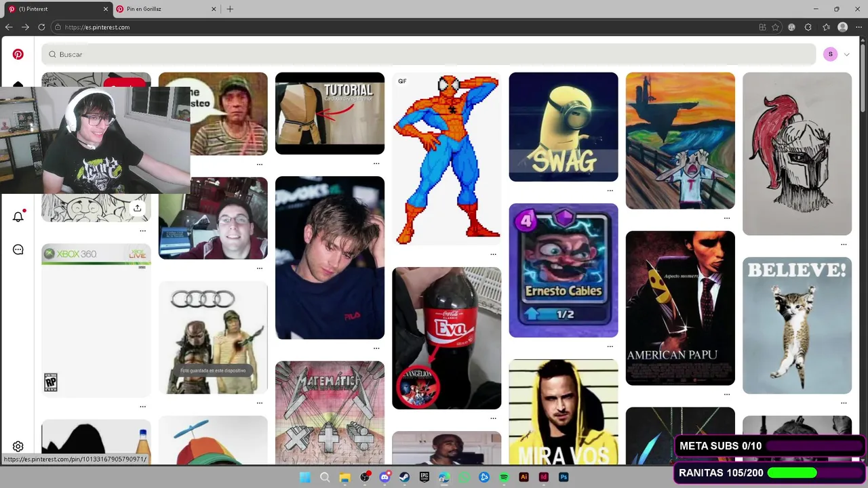Open the knight helmet sketch pin

pos(797,154)
